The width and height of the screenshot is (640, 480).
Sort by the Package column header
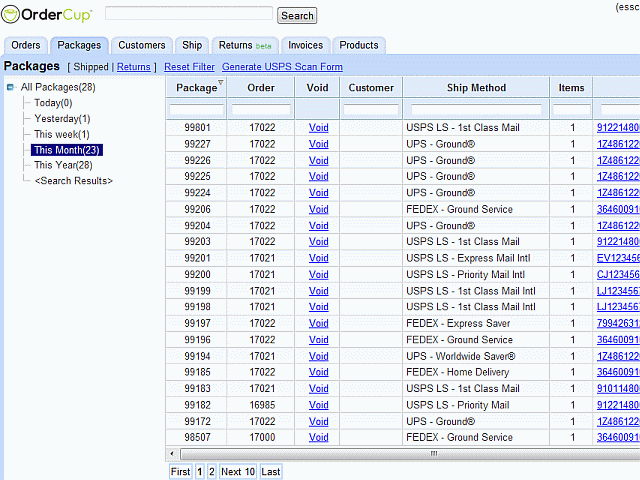196,87
